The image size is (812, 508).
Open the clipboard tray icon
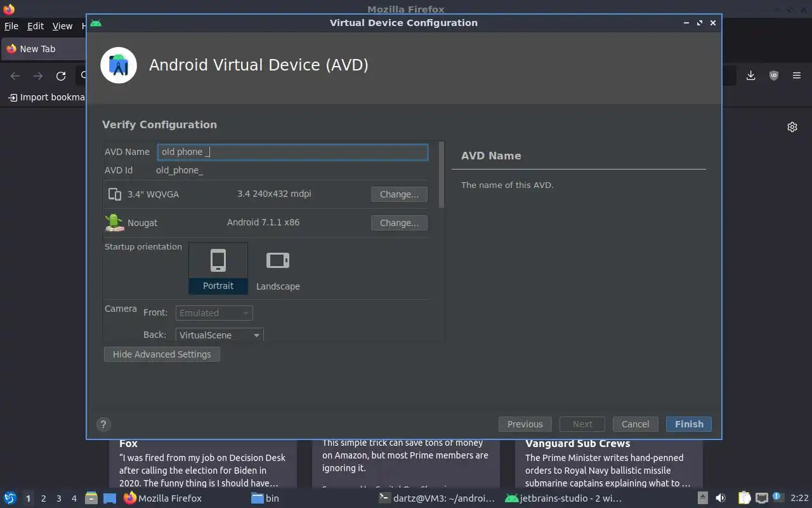pos(744,498)
